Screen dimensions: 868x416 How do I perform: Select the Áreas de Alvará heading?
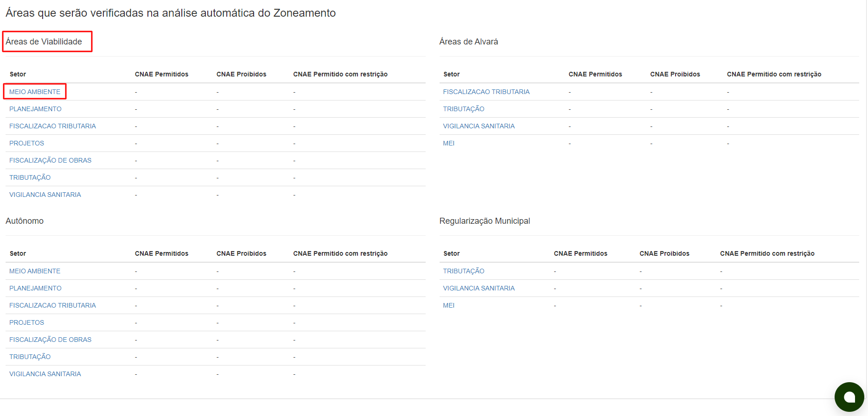(x=468, y=42)
